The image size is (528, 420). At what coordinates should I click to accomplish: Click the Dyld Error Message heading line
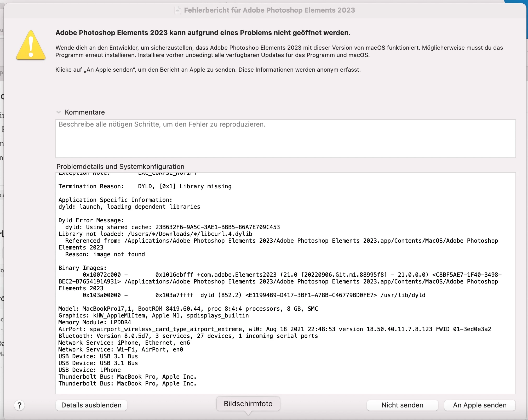coord(91,220)
